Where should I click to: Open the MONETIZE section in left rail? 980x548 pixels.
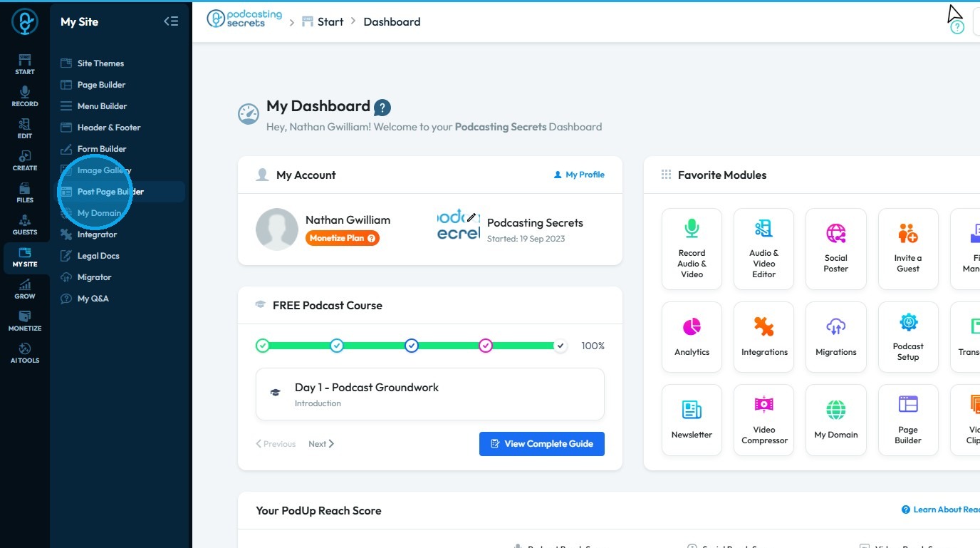(25, 320)
